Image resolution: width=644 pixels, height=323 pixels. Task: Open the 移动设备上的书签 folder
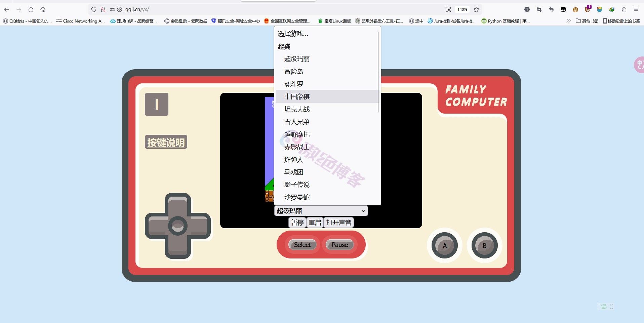(x=621, y=21)
